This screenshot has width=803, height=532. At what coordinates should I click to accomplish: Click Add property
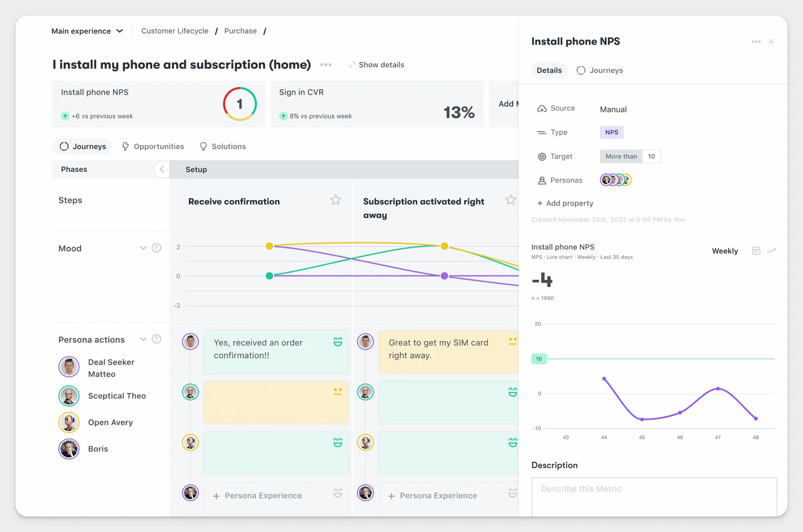pyautogui.click(x=565, y=203)
